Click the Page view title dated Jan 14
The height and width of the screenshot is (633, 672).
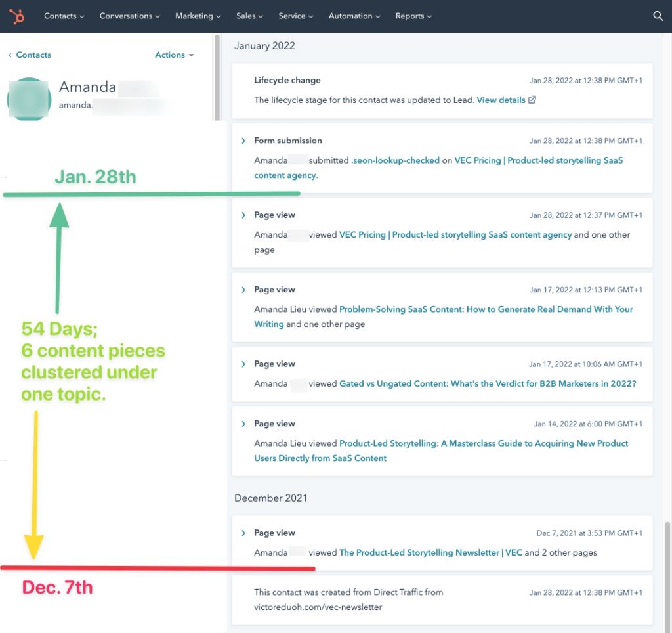[x=274, y=424]
